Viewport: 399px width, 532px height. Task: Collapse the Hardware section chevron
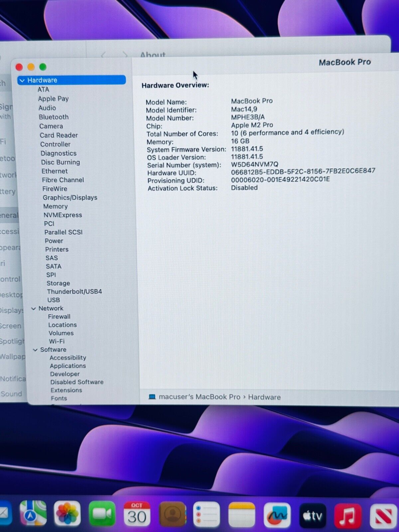[x=22, y=80]
